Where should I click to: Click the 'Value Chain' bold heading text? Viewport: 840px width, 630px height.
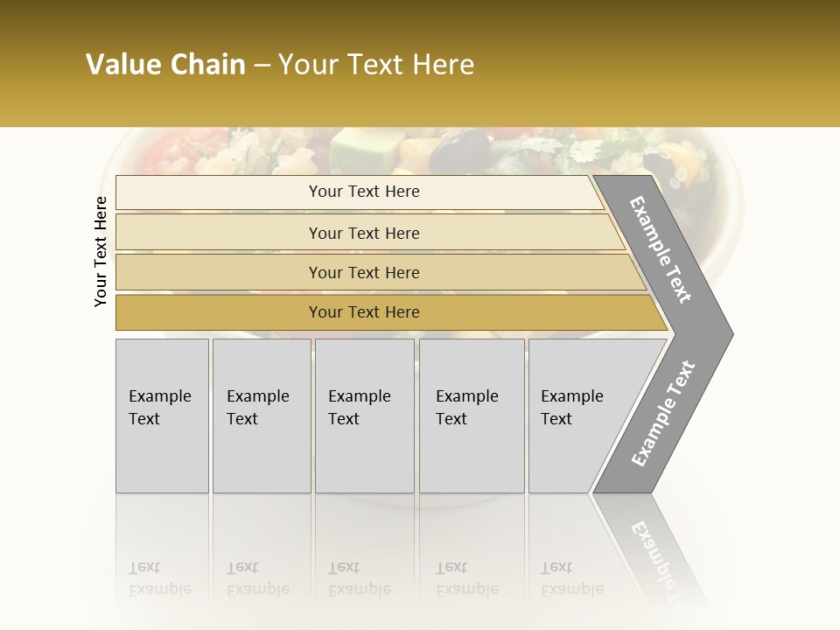click(x=165, y=64)
